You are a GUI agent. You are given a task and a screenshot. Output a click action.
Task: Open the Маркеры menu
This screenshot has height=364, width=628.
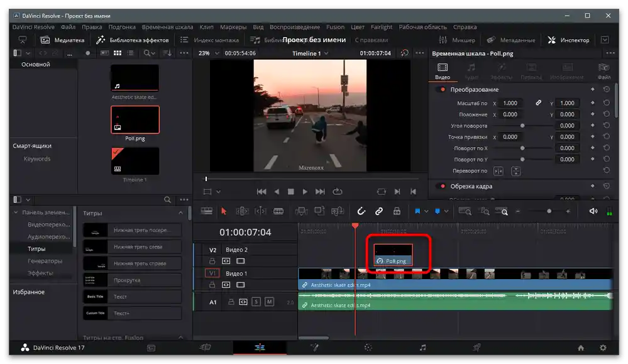(233, 27)
